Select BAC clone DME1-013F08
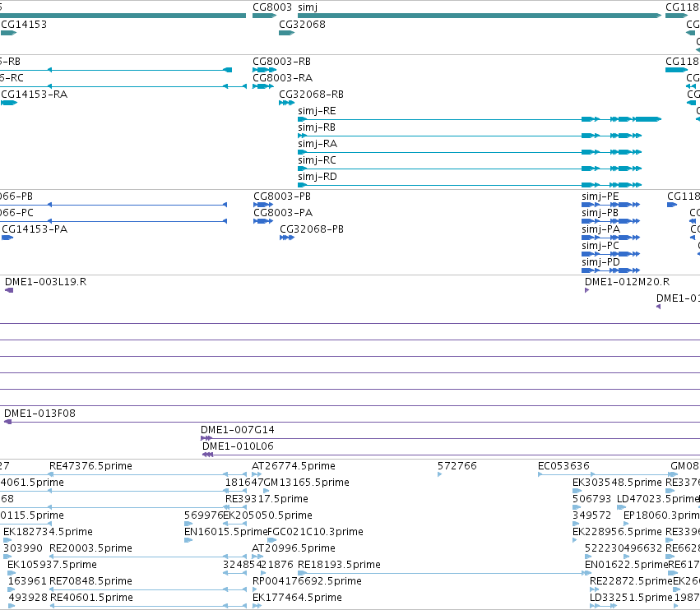 [x=39, y=414]
